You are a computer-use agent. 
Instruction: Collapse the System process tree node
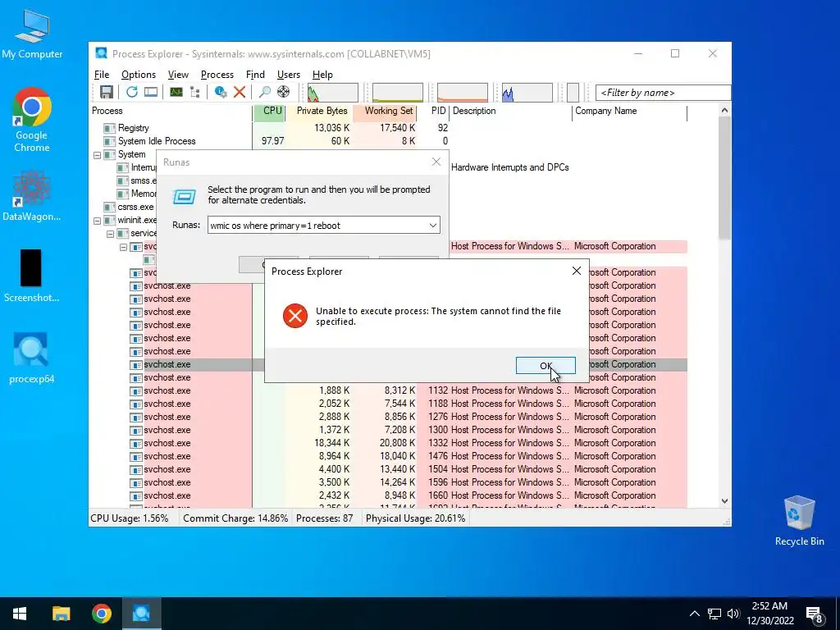coord(97,155)
